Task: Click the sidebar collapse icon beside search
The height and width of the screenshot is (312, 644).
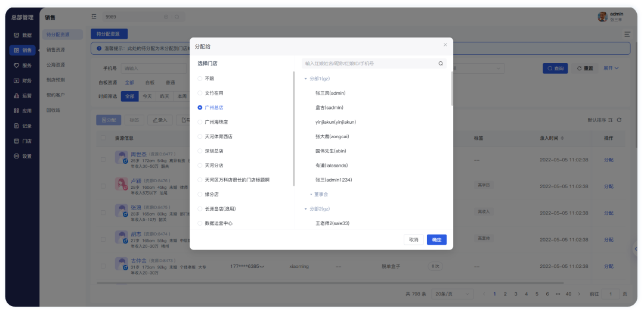Action: (x=94, y=17)
